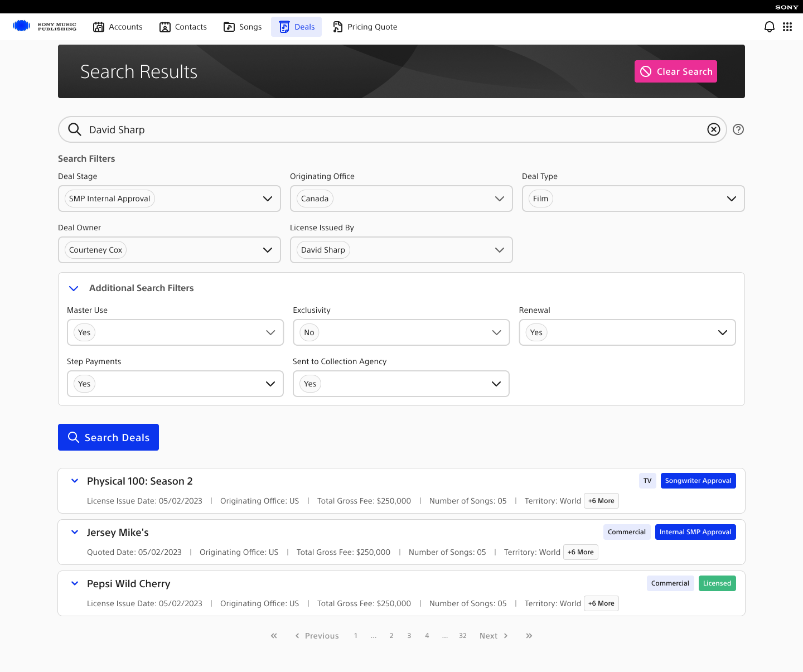
Task: Open the Deal Owner dropdown
Action: pyautogui.click(x=170, y=250)
